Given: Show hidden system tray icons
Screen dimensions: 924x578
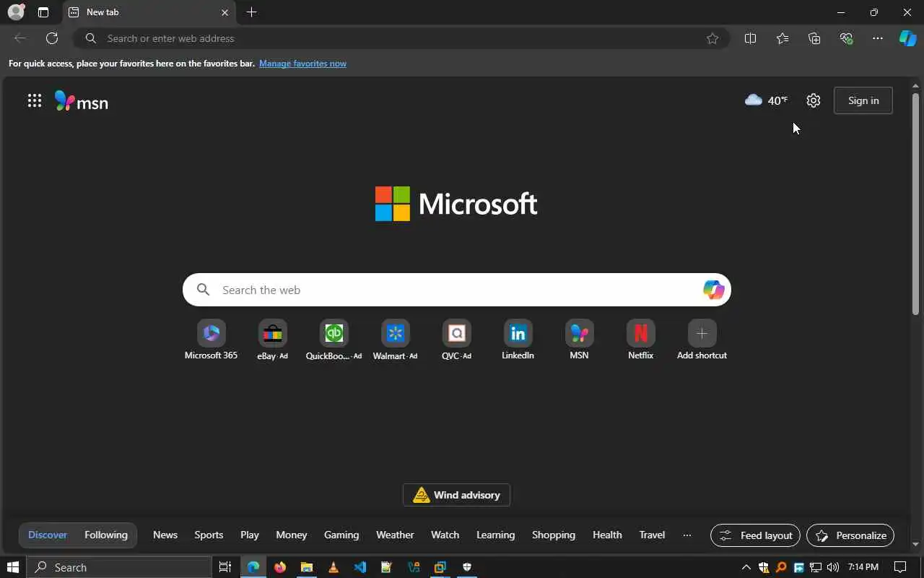Looking at the screenshot, I should (746, 567).
